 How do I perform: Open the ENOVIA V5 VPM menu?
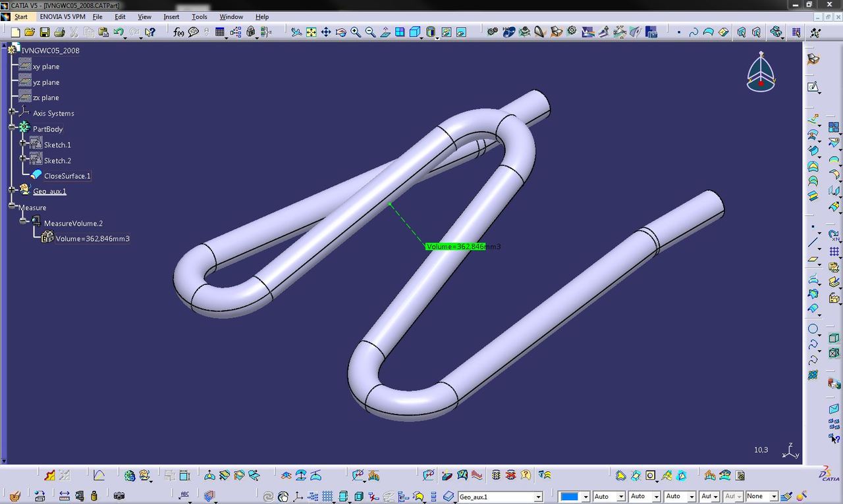coord(63,16)
